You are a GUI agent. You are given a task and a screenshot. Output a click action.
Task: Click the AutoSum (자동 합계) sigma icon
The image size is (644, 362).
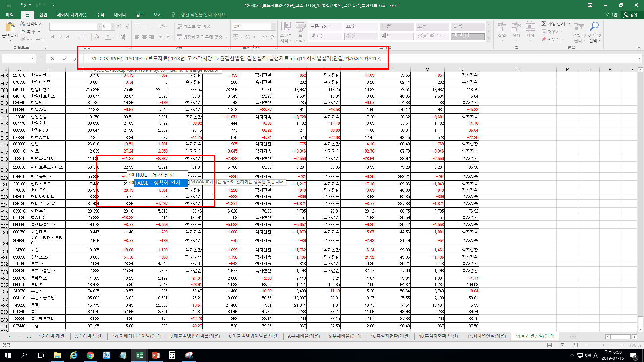click(544, 24)
